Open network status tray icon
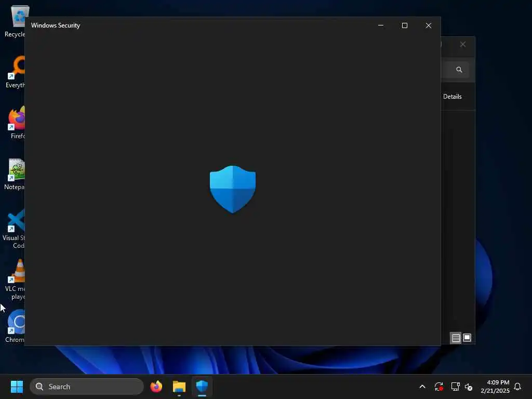 tap(455, 387)
